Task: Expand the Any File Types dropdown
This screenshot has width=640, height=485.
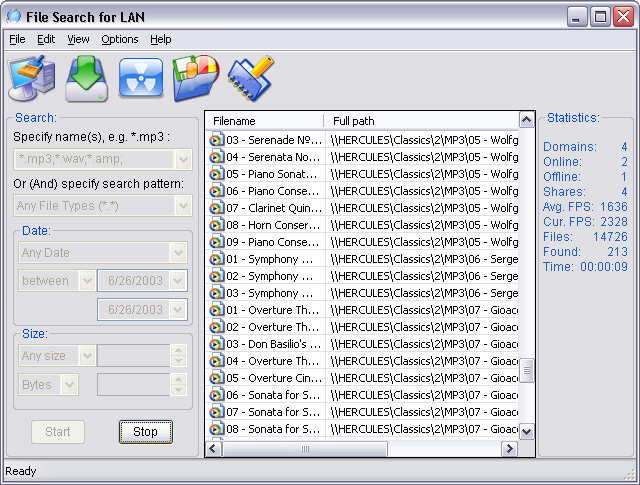Action: pos(183,206)
